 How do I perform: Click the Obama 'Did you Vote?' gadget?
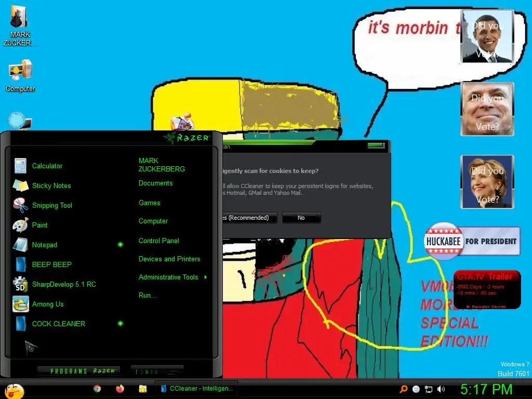point(487,36)
